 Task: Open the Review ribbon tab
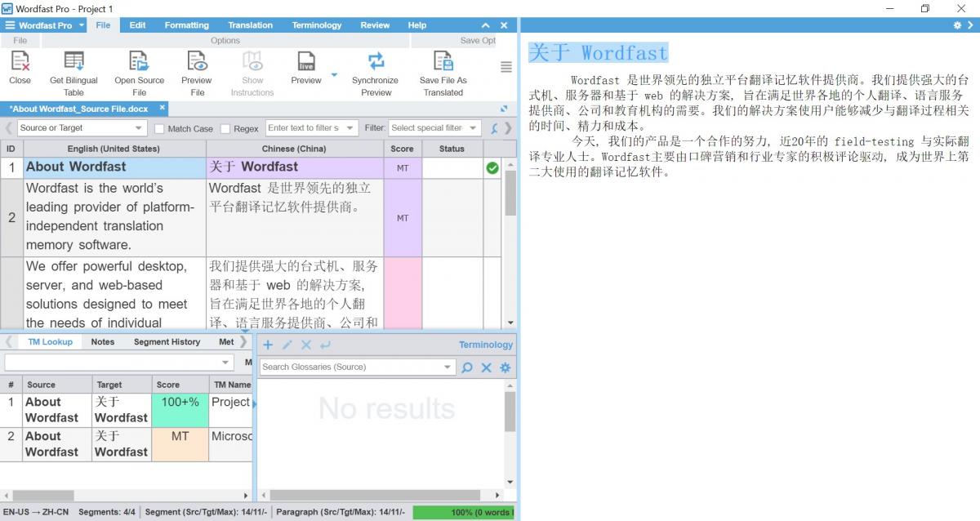375,25
